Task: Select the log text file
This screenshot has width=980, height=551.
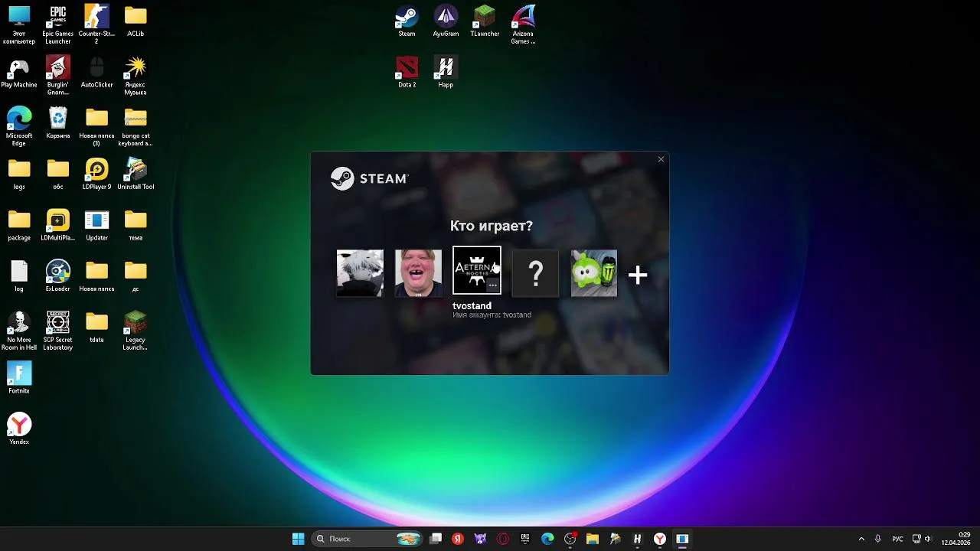Action: (19, 276)
